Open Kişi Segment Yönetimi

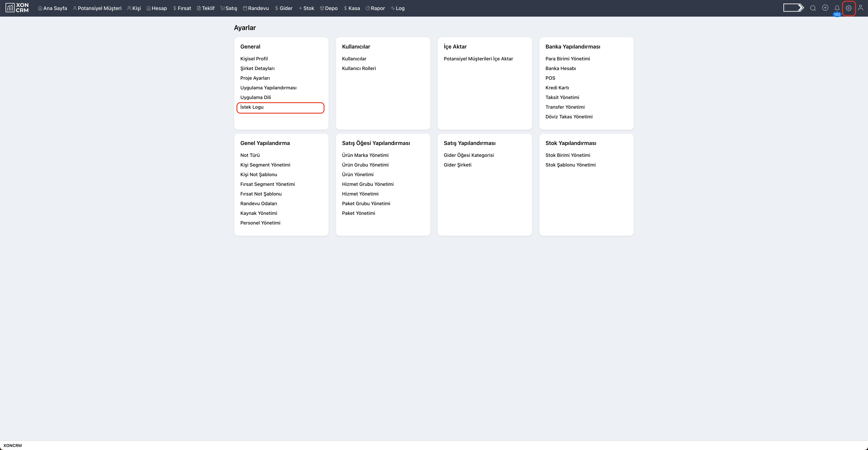click(265, 165)
